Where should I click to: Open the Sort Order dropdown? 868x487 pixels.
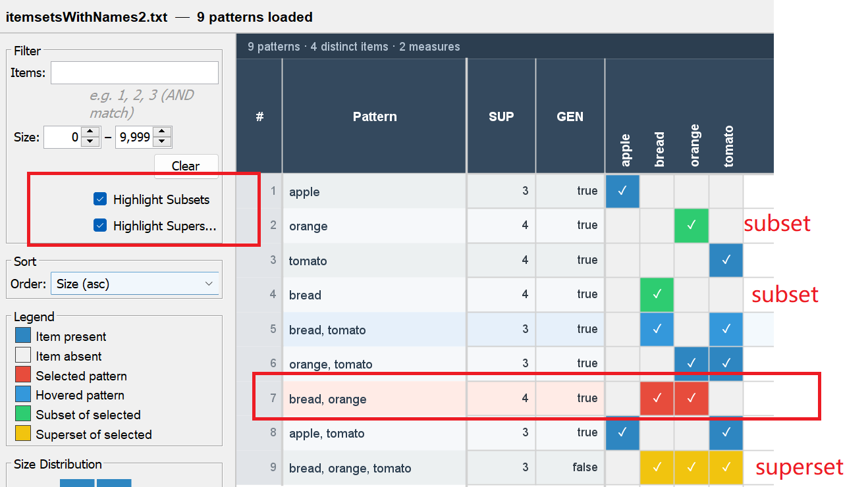(134, 283)
